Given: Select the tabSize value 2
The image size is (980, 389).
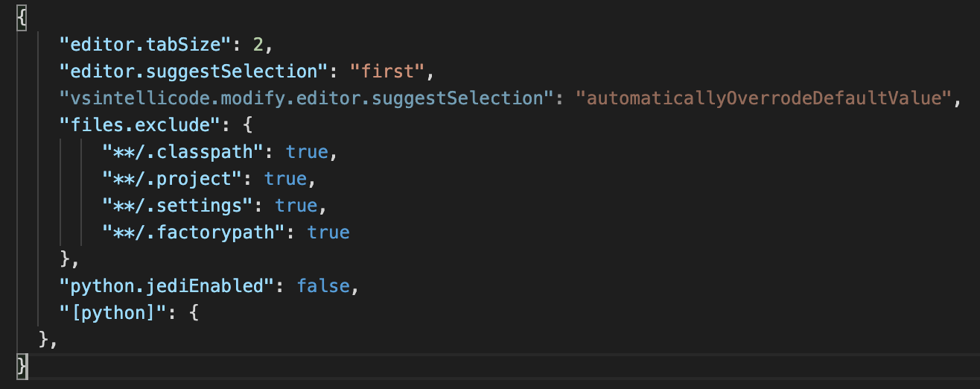Looking at the screenshot, I should 258,45.
